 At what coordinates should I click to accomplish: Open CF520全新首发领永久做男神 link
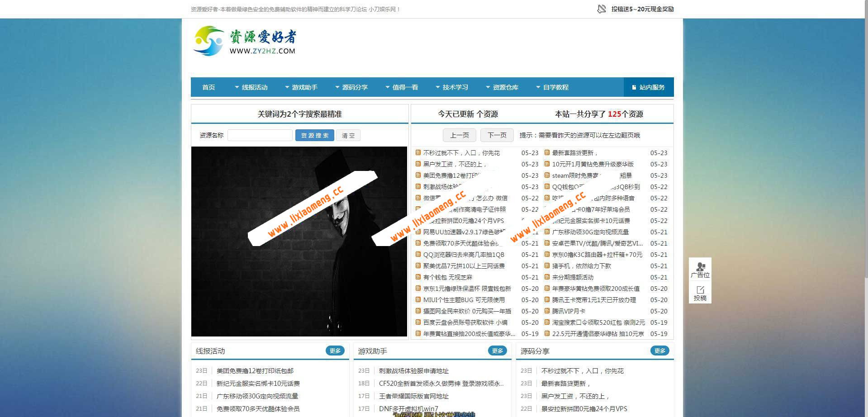tap(441, 384)
